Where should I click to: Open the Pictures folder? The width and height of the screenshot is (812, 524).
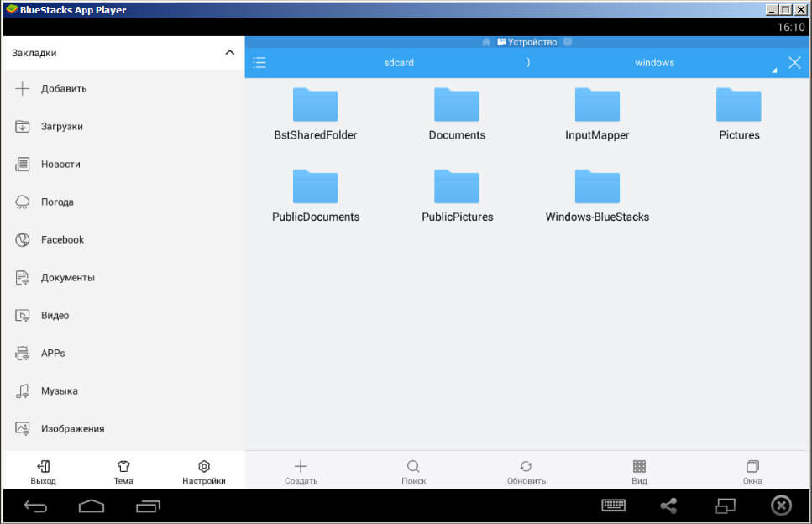click(x=739, y=114)
